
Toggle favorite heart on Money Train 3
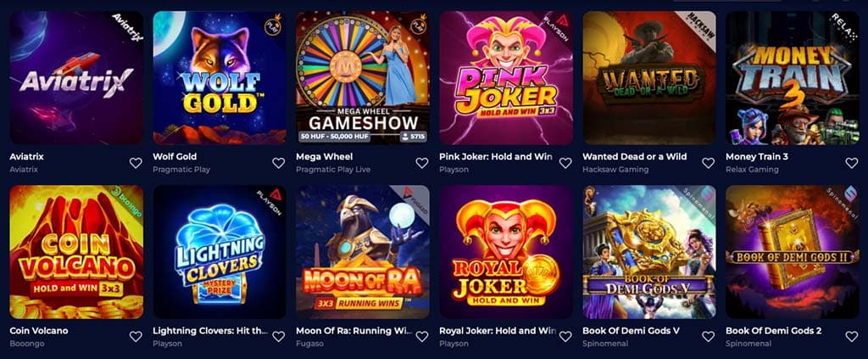851,163
